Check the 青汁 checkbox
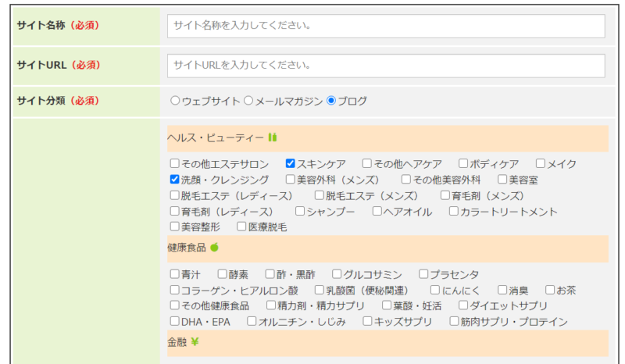The width and height of the screenshot is (625, 364). [174, 273]
